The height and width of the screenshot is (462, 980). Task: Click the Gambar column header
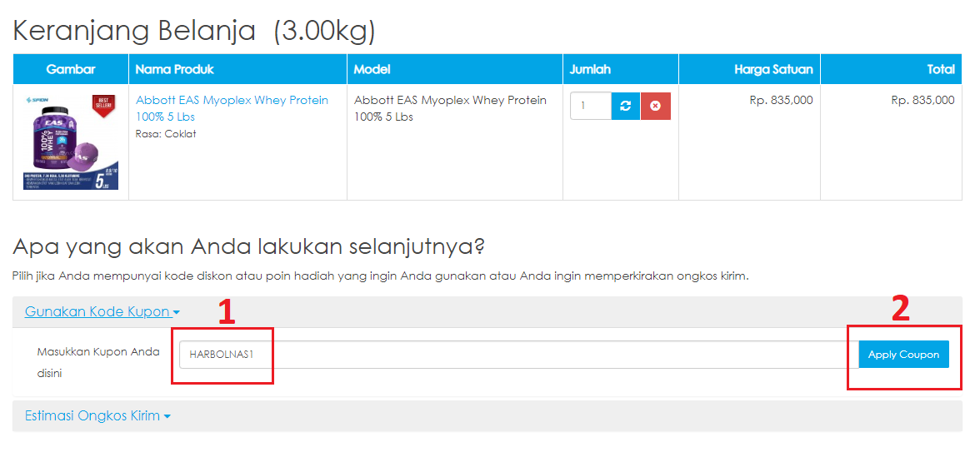[x=71, y=69]
